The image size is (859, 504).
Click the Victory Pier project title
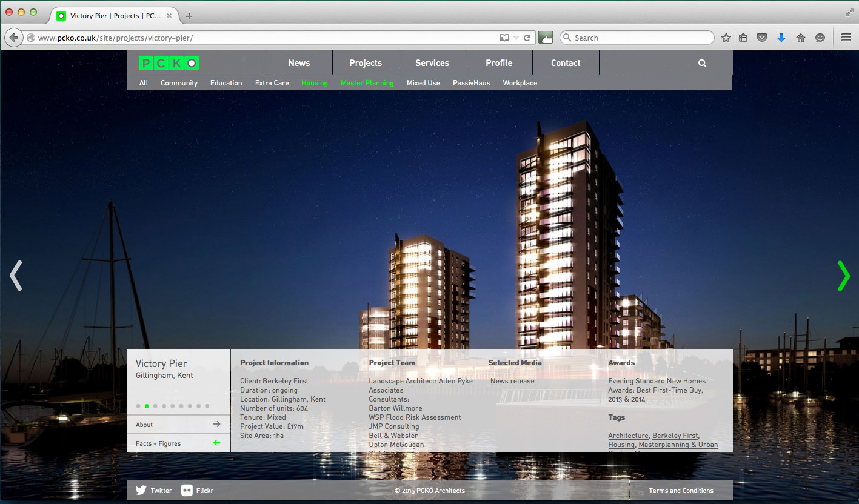[x=161, y=363]
